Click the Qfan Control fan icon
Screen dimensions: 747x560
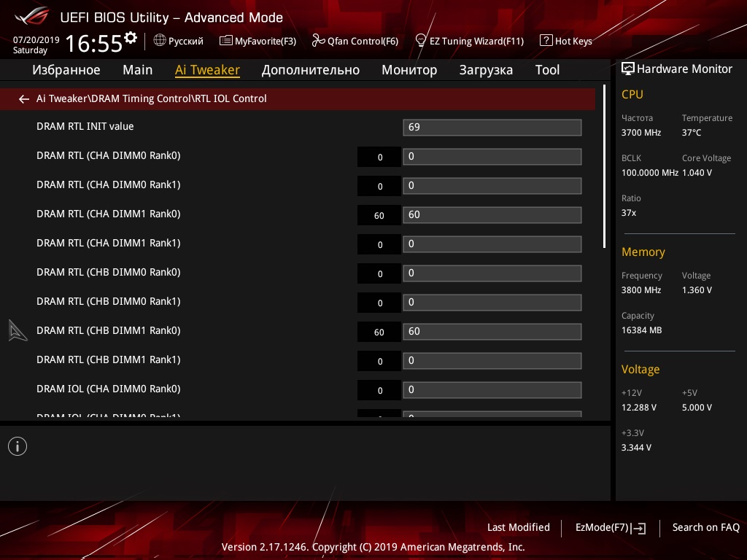click(318, 41)
